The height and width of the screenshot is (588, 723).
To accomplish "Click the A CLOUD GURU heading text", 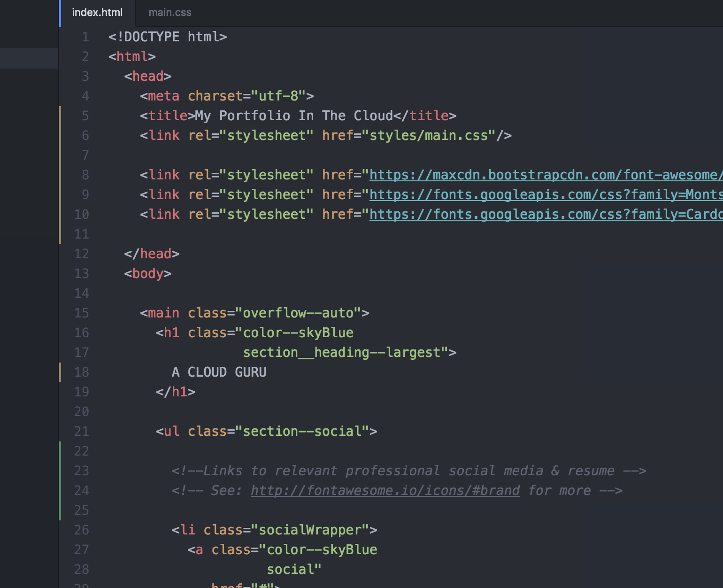I will coord(219,372).
